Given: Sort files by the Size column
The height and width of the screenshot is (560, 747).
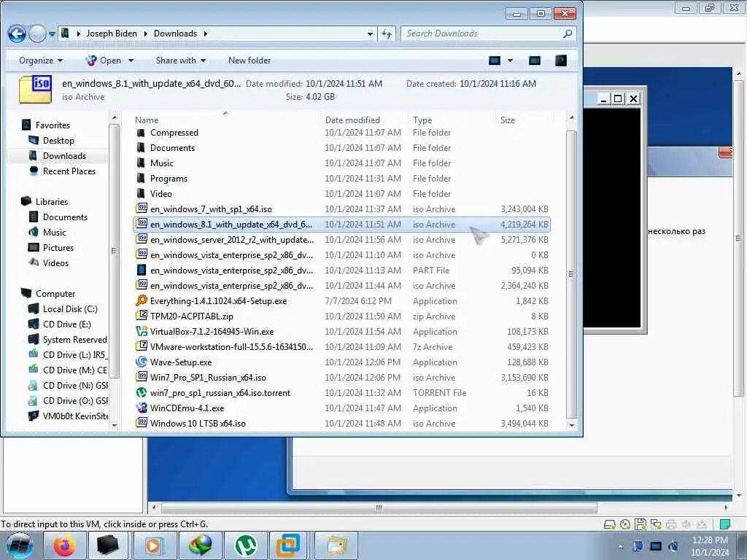Looking at the screenshot, I should [508, 120].
